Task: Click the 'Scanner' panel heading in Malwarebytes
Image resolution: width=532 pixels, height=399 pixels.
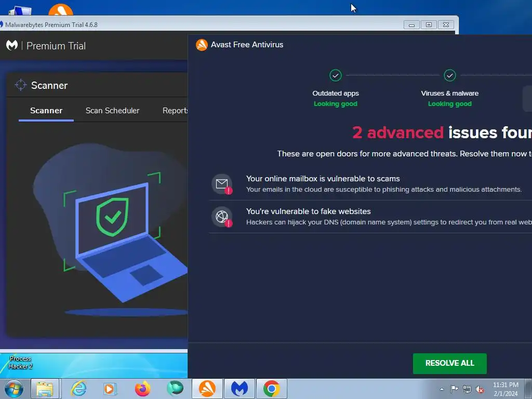Action: tap(49, 86)
